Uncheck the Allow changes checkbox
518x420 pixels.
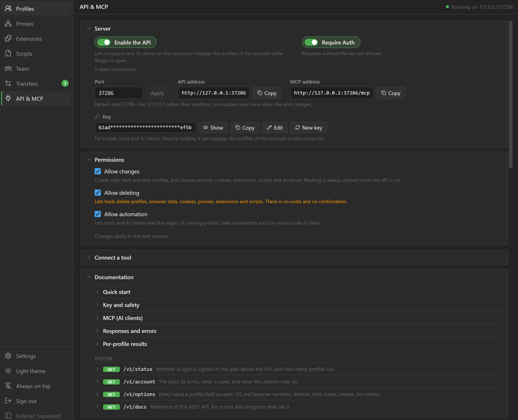98,171
